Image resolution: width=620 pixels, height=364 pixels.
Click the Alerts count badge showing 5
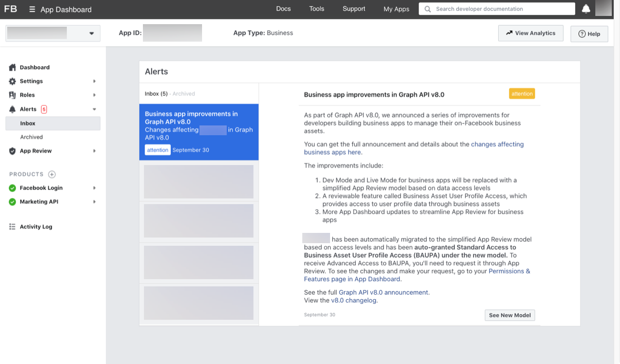44,109
